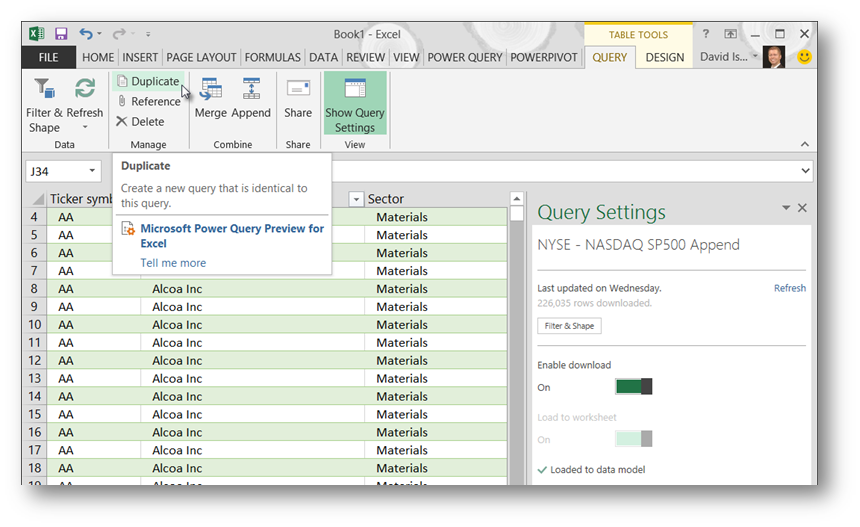Screen dimensions: 860x527
Task: Collapse the ribbon with the caret arrow
Action: (805, 144)
